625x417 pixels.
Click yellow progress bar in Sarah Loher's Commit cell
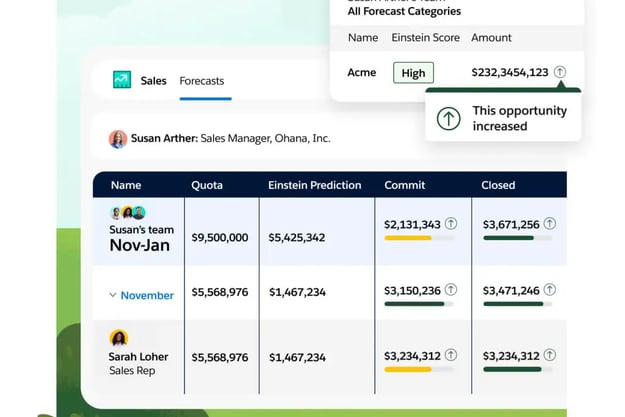(x=419, y=370)
